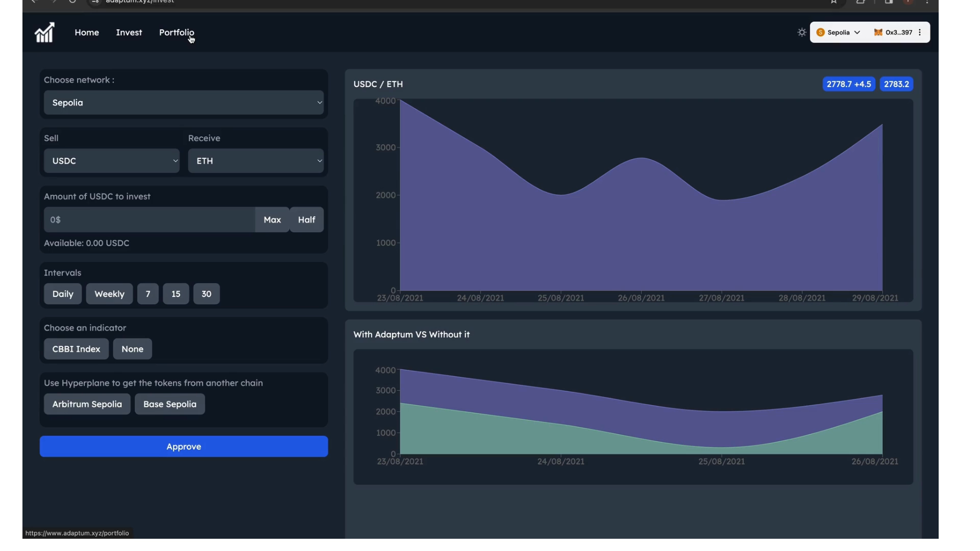Click the 2783.2 price badge
Viewport: 980px width, 551px height.
(896, 84)
